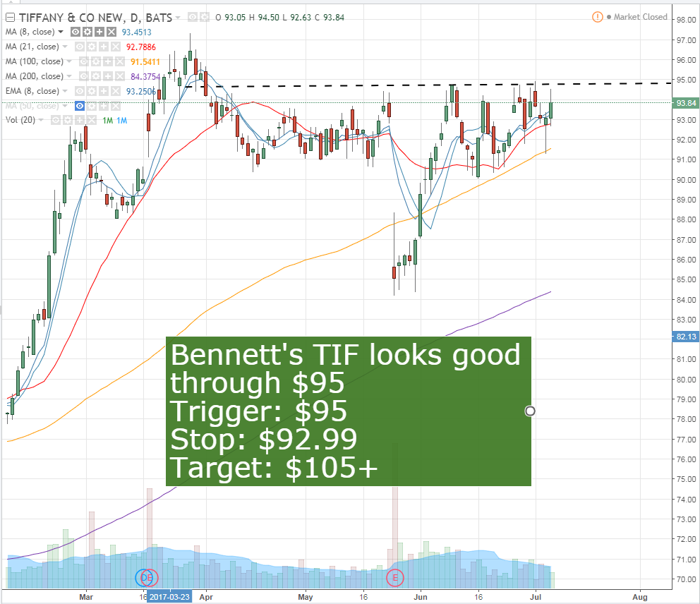The height and width of the screenshot is (604, 700).
Task: Open the Vol (20) dropdown arrow
Action: [41, 120]
